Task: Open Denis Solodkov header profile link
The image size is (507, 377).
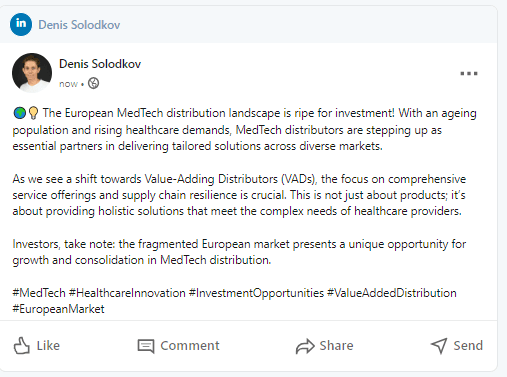Action: point(79,25)
